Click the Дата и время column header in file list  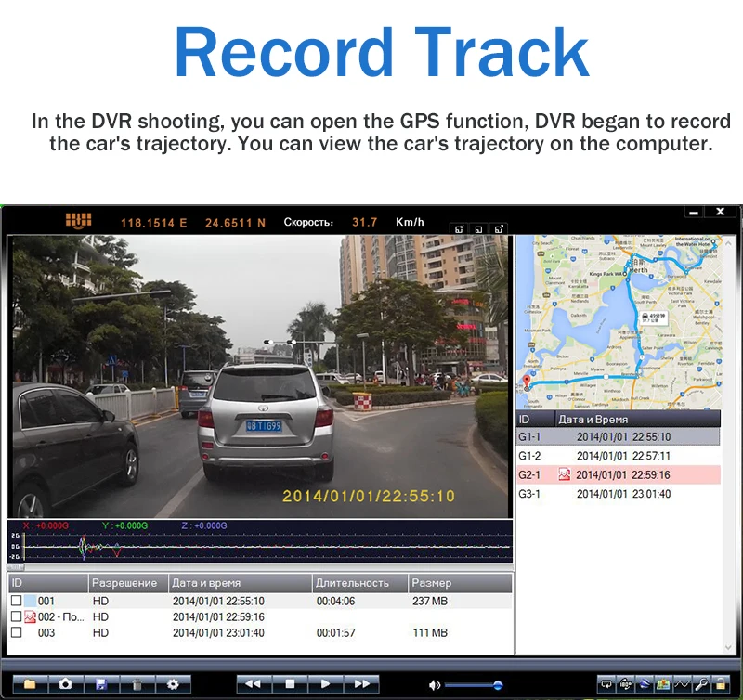241,583
